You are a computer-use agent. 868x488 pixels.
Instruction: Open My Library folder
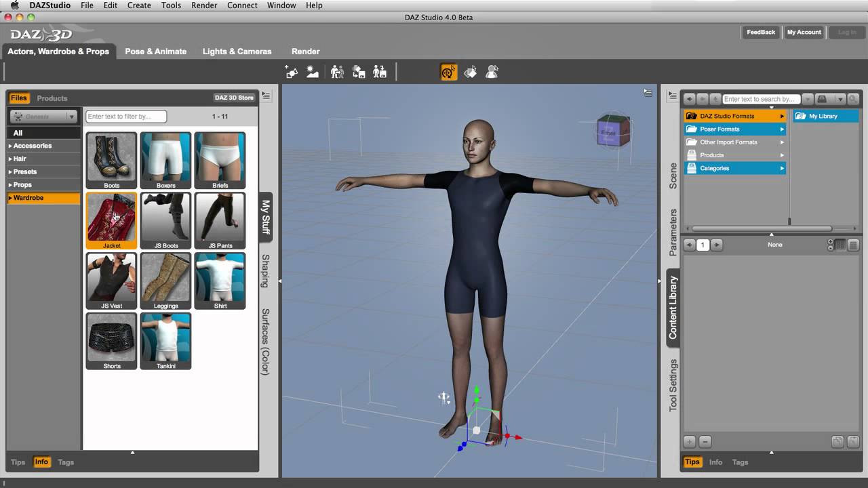point(825,116)
